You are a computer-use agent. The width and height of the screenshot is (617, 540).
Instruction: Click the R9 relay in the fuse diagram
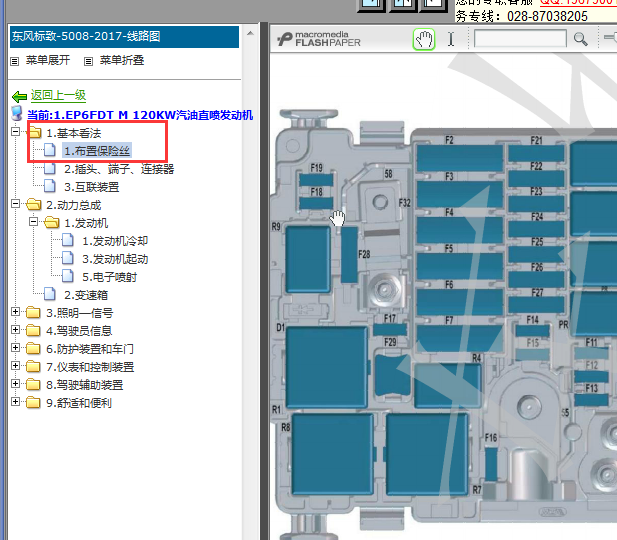coord(308,259)
